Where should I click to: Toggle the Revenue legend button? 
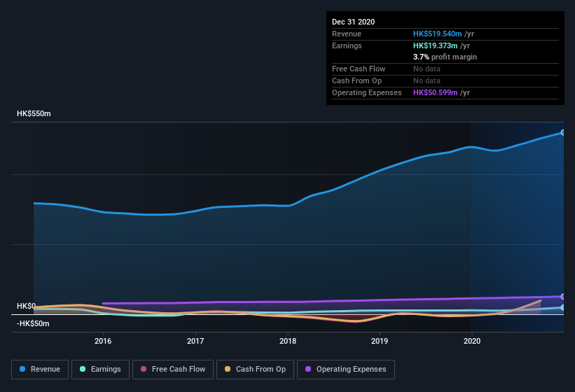point(40,370)
